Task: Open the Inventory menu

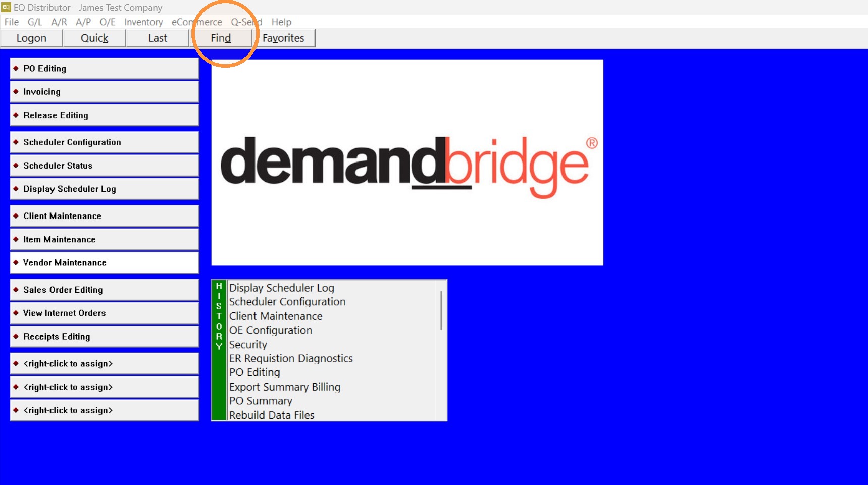Action: 143,22
